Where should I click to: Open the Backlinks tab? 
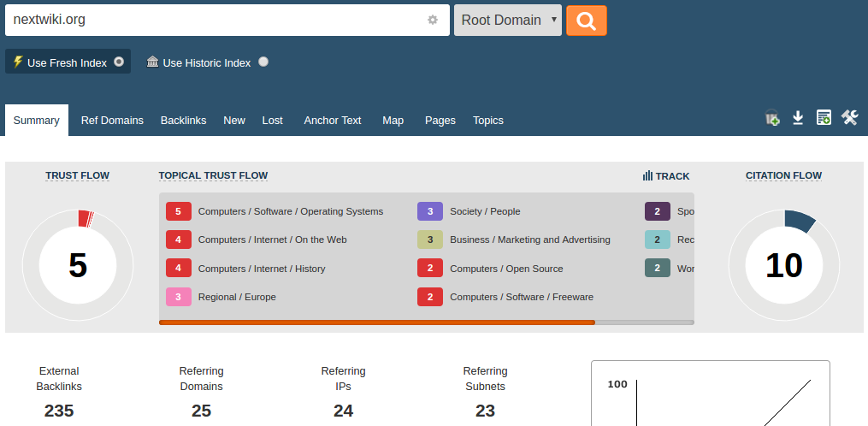tap(183, 121)
